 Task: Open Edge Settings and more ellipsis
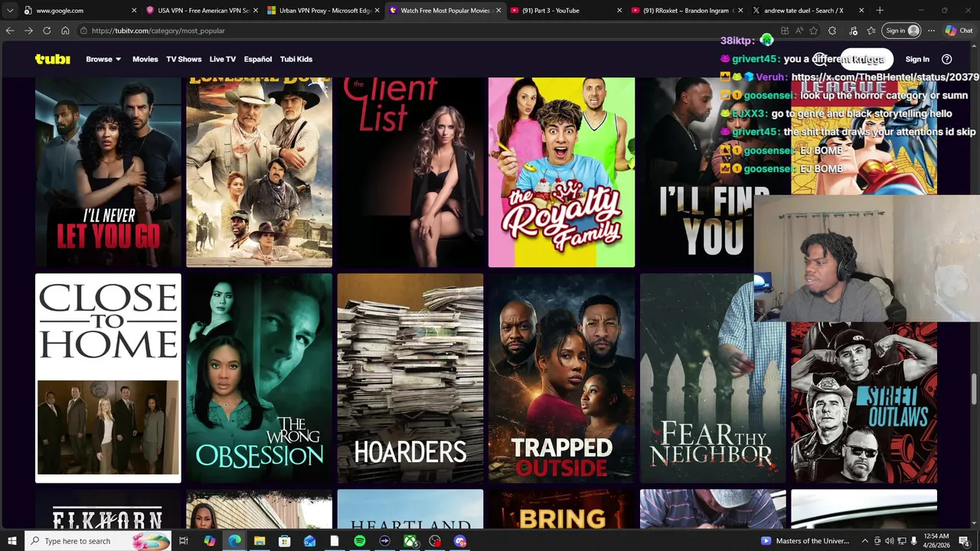point(931,31)
